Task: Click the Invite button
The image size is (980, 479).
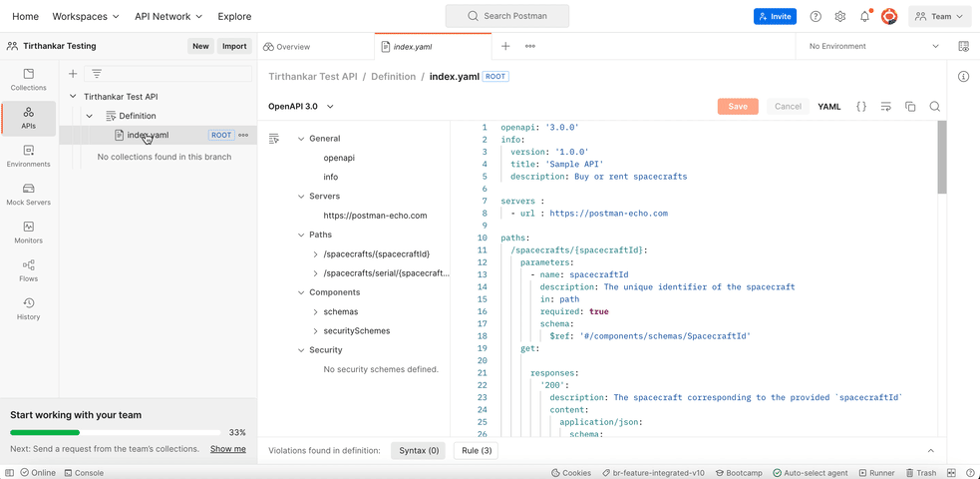Action: (x=775, y=17)
